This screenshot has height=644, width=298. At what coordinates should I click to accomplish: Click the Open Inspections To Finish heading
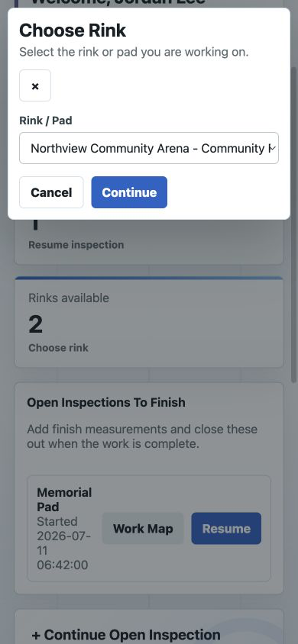point(106,402)
